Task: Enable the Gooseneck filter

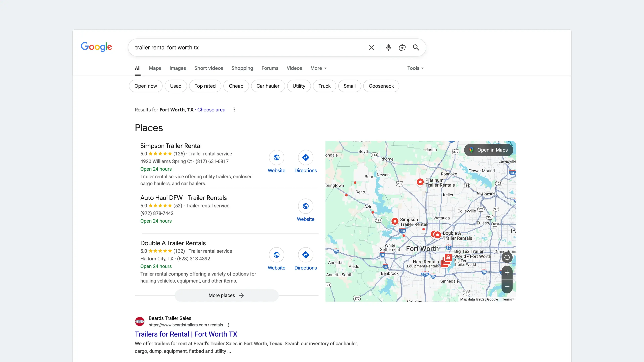Action: pos(381,86)
